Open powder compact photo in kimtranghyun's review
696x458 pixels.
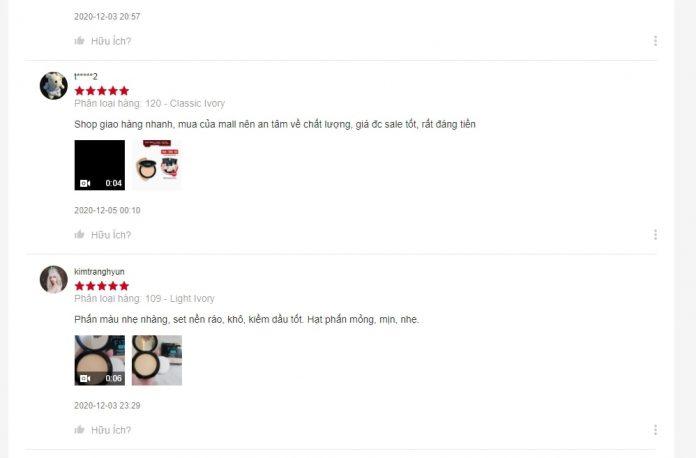(x=157, y=360)
